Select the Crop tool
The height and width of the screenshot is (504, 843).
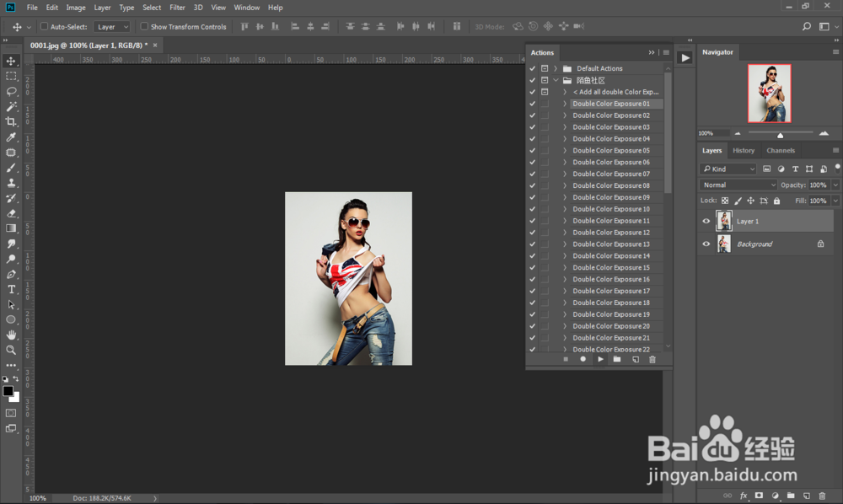(x=11, y=122)
